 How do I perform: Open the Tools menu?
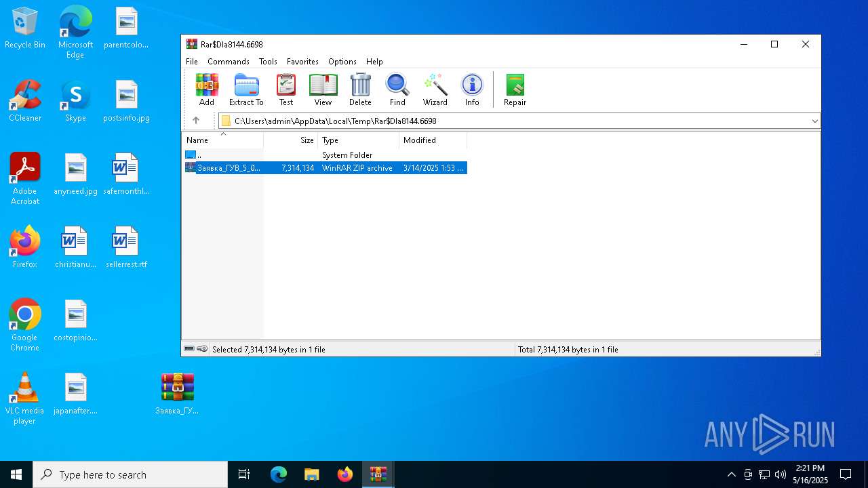coord(268,61)
